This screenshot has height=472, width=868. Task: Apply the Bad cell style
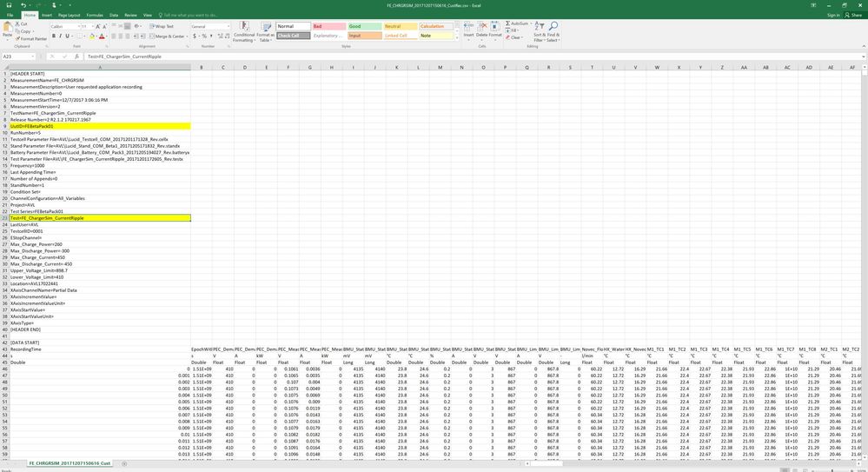[328, 26]
